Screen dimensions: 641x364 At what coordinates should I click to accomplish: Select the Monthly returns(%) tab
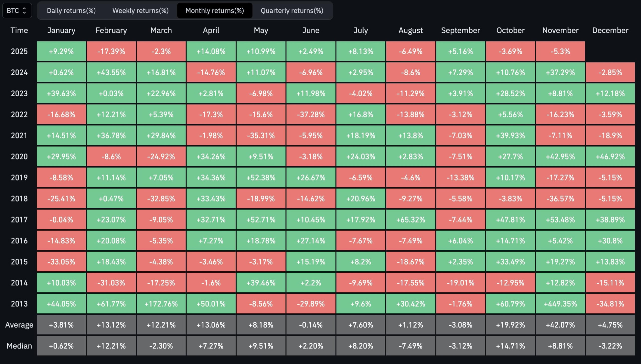[x=214, y=11]
